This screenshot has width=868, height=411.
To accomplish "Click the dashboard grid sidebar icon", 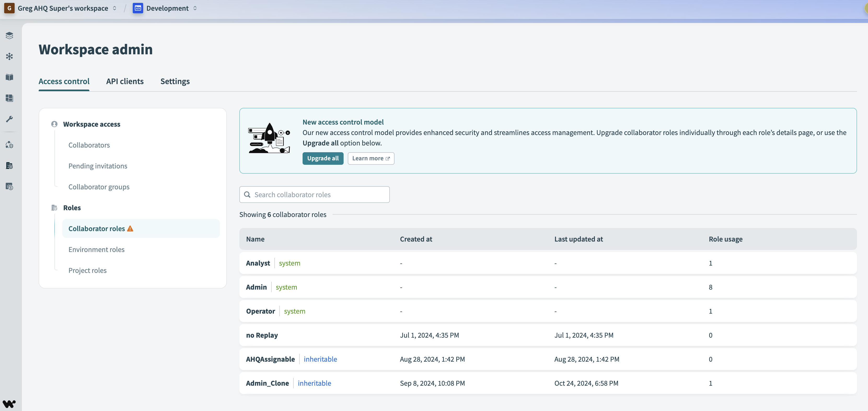I will coord(9,98).
